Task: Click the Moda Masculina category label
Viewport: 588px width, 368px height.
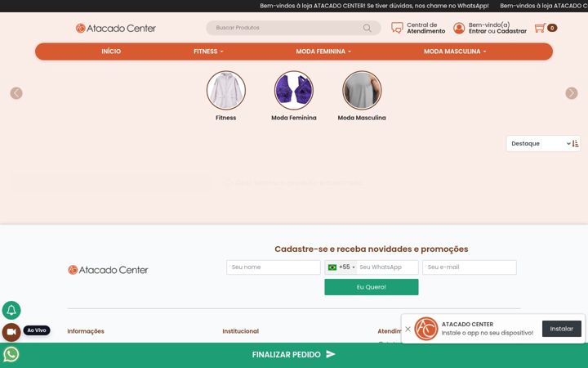Action: pos(362,118)
